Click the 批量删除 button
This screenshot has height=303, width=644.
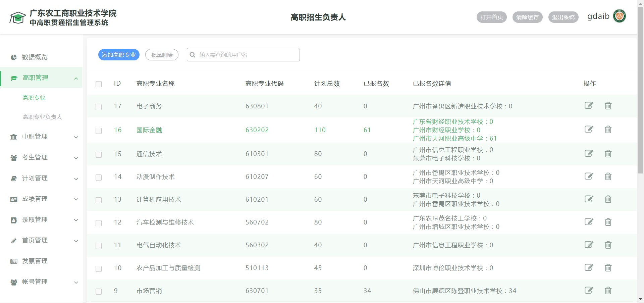tap(162, 55)
